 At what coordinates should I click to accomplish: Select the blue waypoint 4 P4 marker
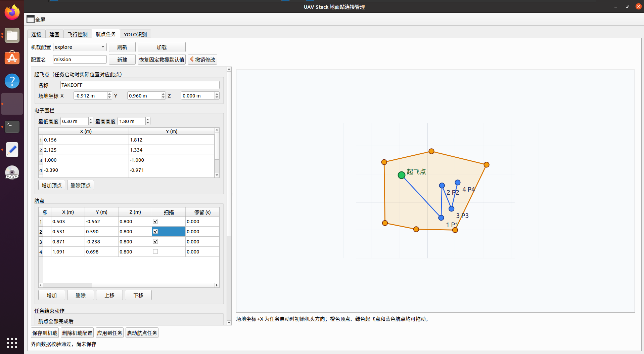457,182
